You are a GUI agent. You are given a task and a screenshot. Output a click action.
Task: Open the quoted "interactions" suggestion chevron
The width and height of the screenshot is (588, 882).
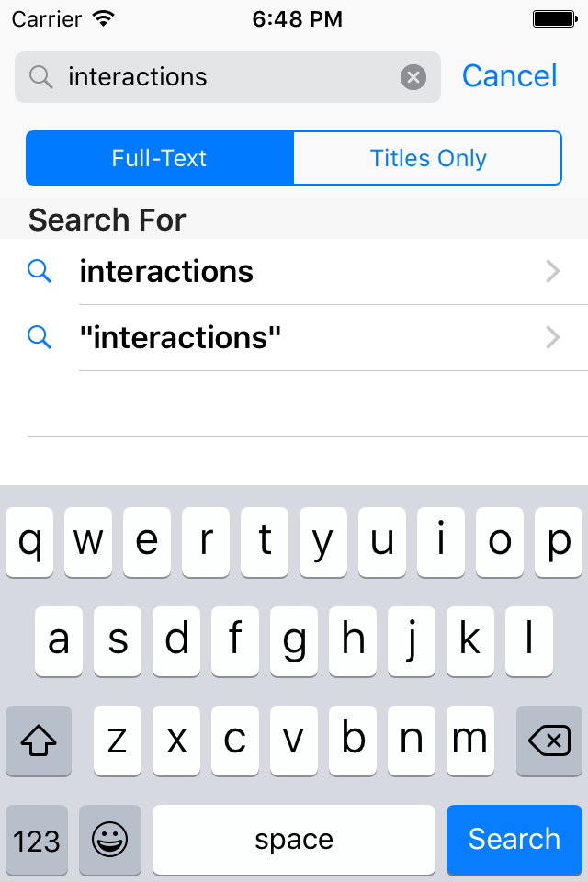[x=553, y=338]
